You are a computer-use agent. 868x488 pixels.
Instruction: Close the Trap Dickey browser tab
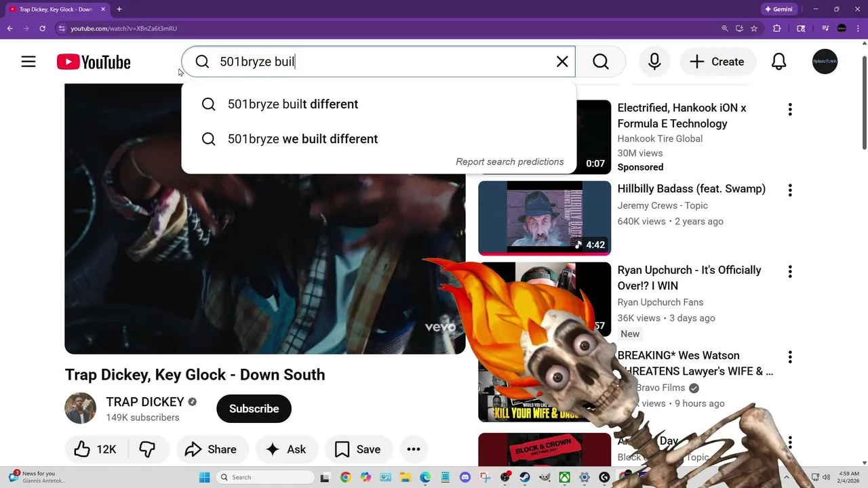pos(102,9)
